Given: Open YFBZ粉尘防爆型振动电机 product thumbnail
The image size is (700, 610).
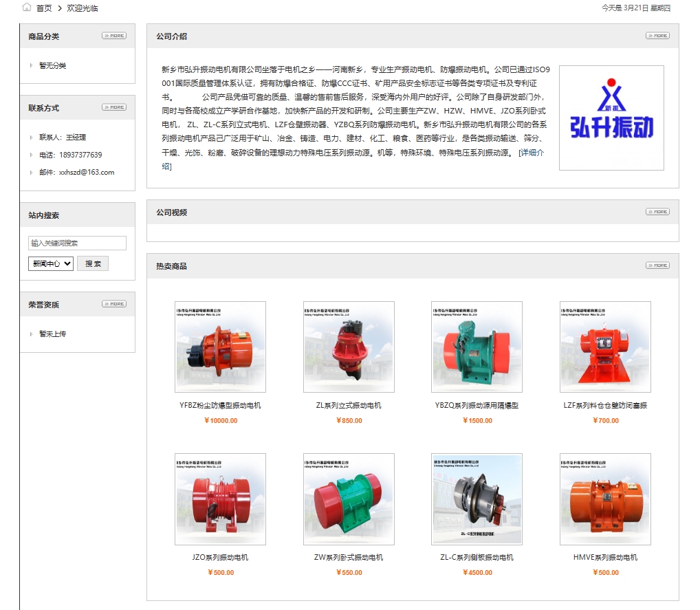Looking at the screenshot, I should (220, 347).
